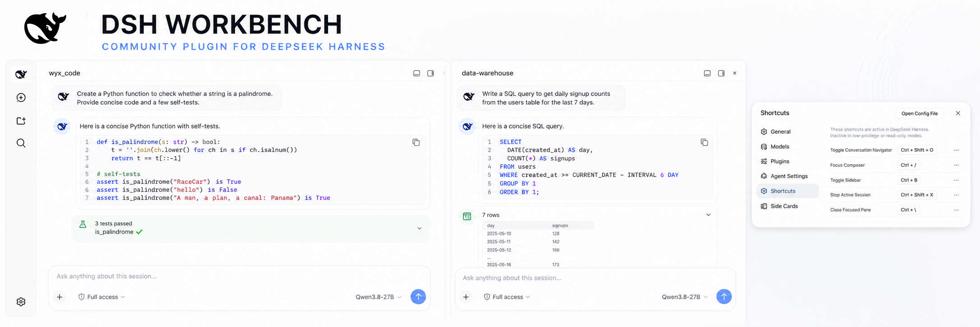Screen dimensions: 980x327
Task: Click the 2025-05-12 row date
Action: pos(499,250)
